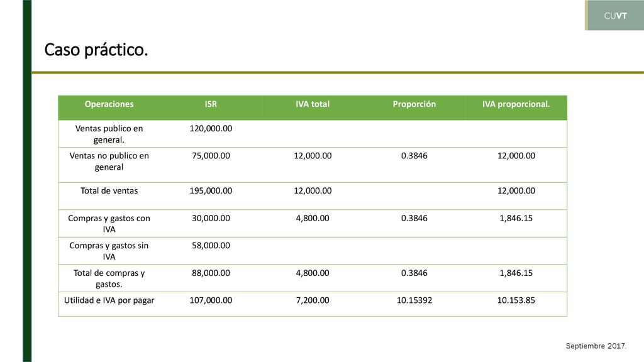Viewport: 644px width, 362px height.
Task: Click the 58,000.00 Compras sin IVA value
Action: click(x=211, y=246)
